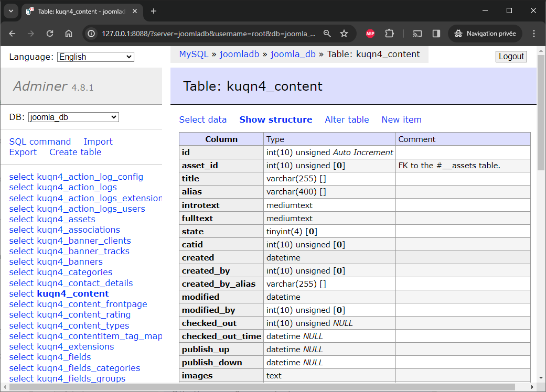Image resolution: width=546 pixels, height=392 pixels.
Task: Open kuqn4_action_logs table link
Action: click(77, 188)
